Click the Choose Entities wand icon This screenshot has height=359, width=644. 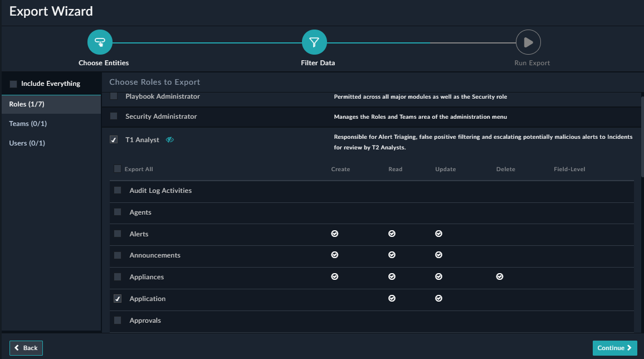(100, 41)
